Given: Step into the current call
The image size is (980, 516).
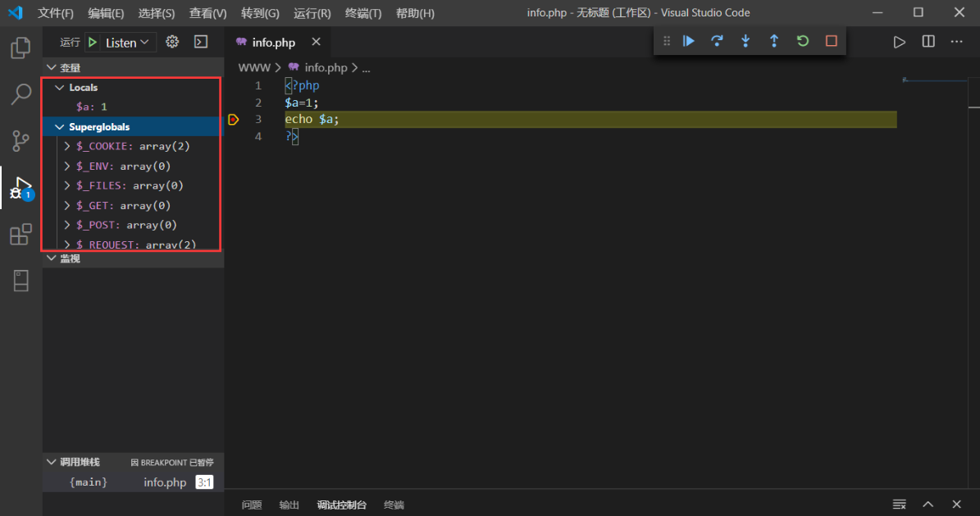Looking at the screenshot, I should click(x=745, y=40).
